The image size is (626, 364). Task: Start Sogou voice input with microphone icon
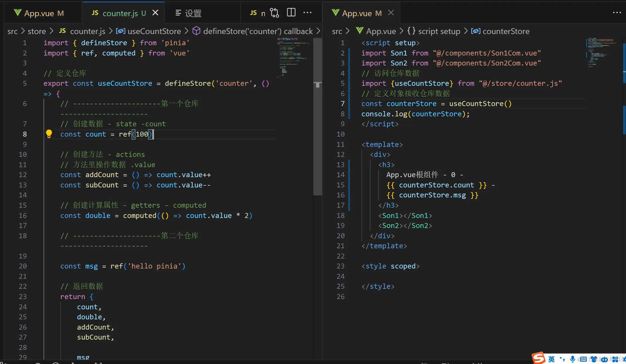(572, 359)
